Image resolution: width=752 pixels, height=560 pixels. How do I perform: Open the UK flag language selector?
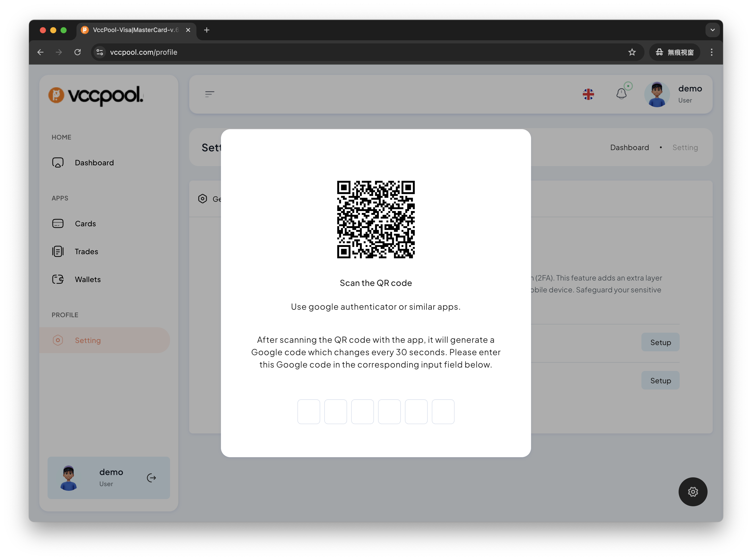point(588,94)
